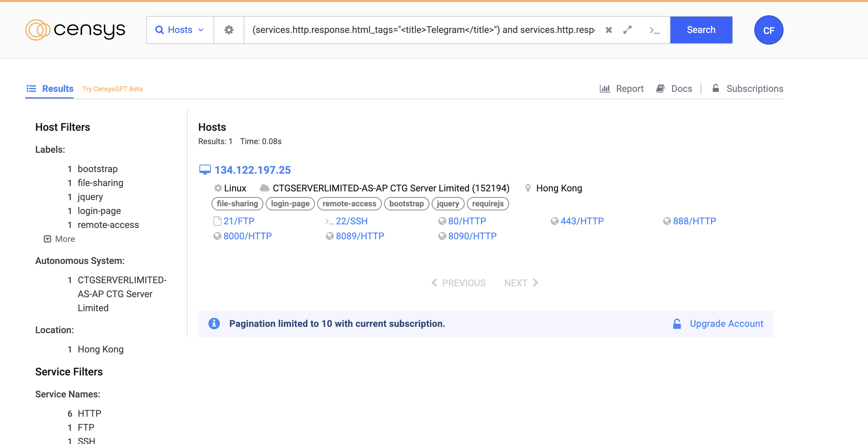Open the Report chart icon
The width and height of the screenshot is (868, 444).
605,89
